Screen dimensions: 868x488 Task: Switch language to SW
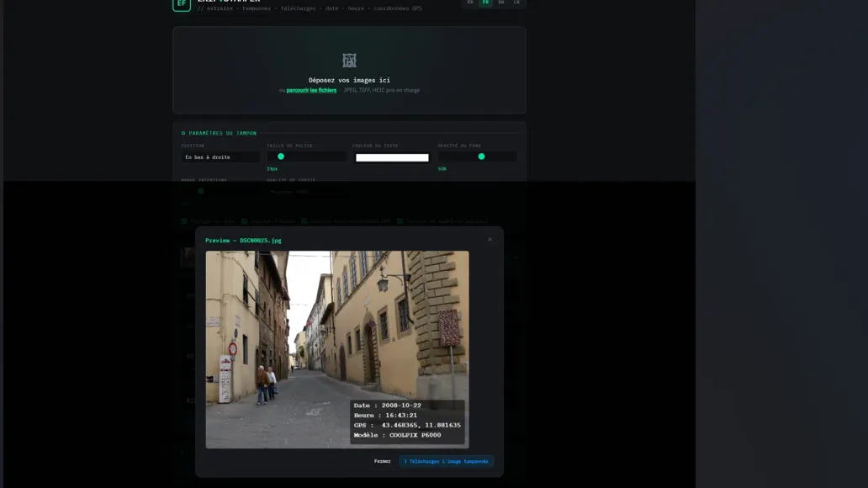pos(501,3)
